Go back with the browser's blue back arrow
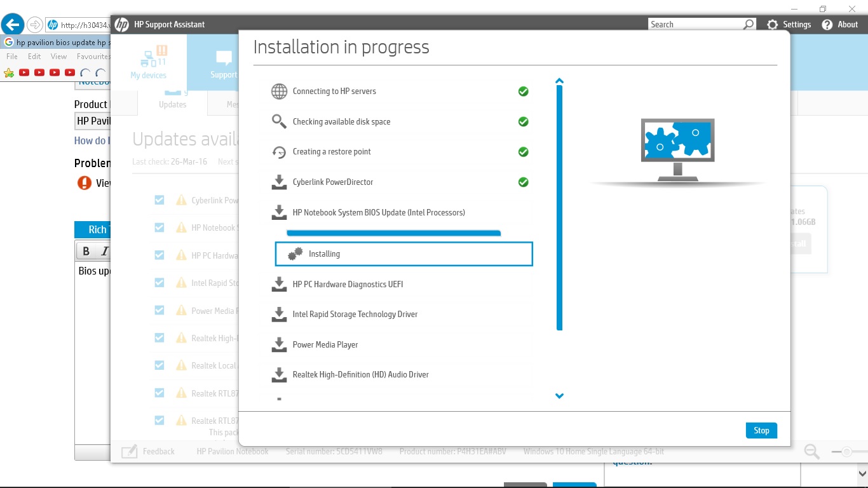The height and width of the screenshot is (488, 868). point(13,25)
